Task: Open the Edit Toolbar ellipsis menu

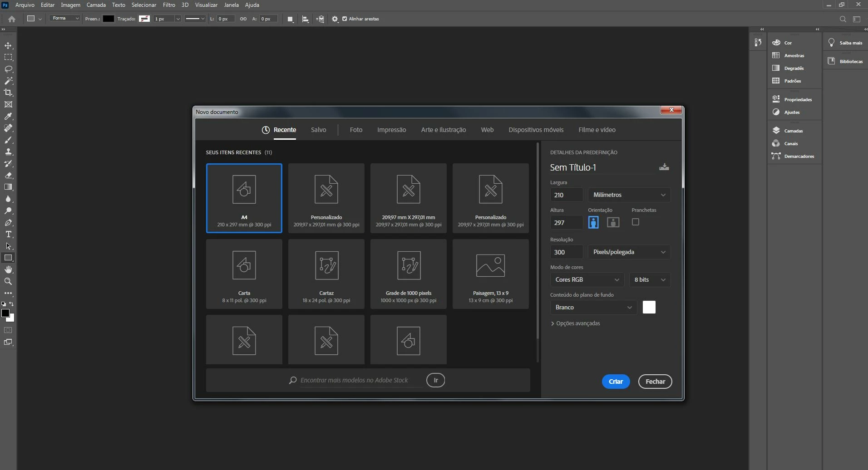Action: click(x=8, y=293)
